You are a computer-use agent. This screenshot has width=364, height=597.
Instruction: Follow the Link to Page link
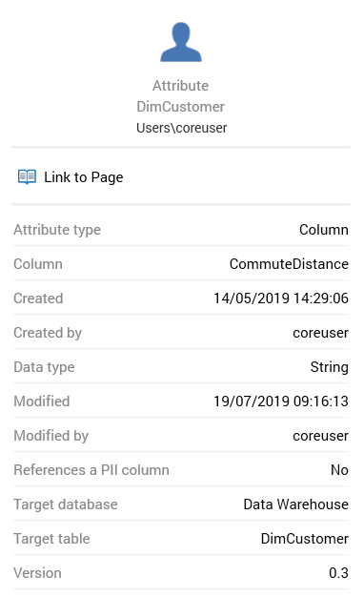pyautogui.click(x=83, y=177)
